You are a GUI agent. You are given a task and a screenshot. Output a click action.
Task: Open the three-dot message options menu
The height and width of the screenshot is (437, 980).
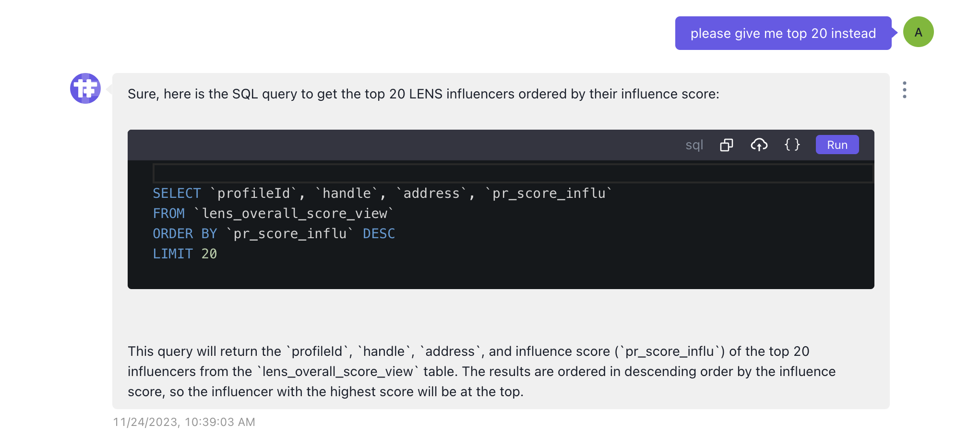(x=904, y=90)
